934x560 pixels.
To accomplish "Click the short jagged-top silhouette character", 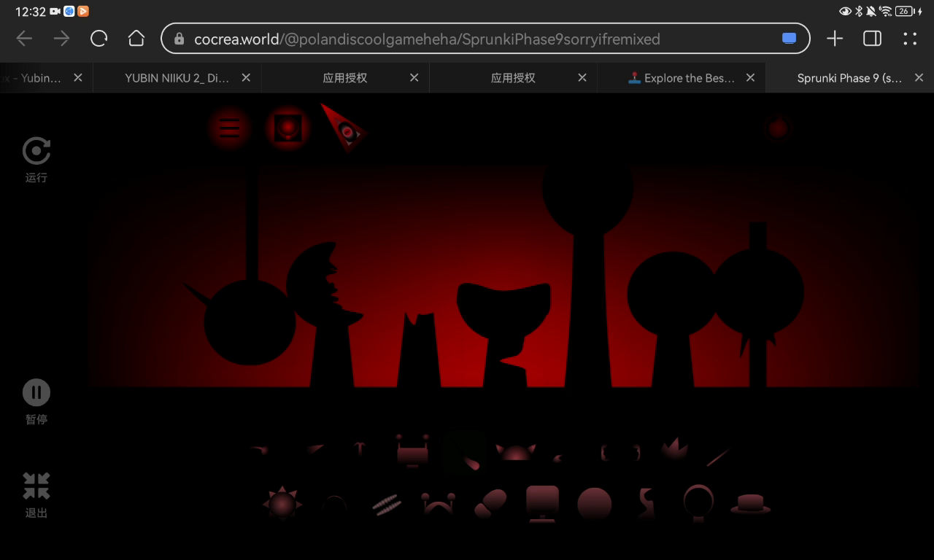I will click(x=420, y=351).
